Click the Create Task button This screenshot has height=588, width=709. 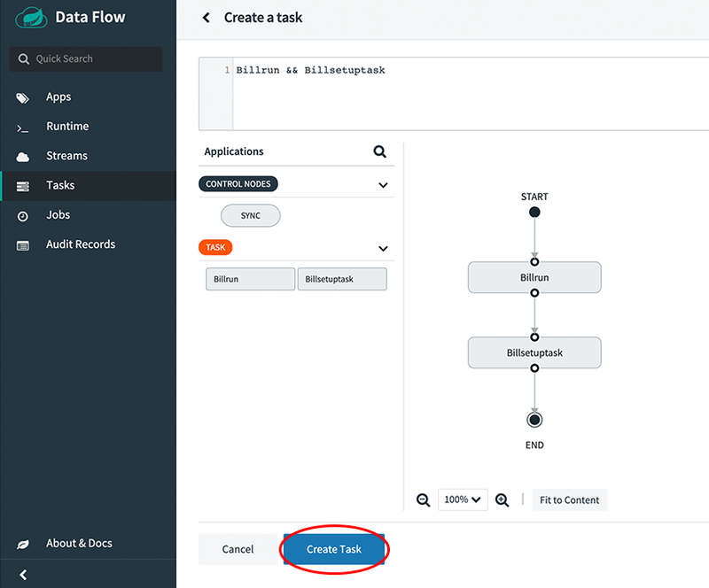coord(334,549)
